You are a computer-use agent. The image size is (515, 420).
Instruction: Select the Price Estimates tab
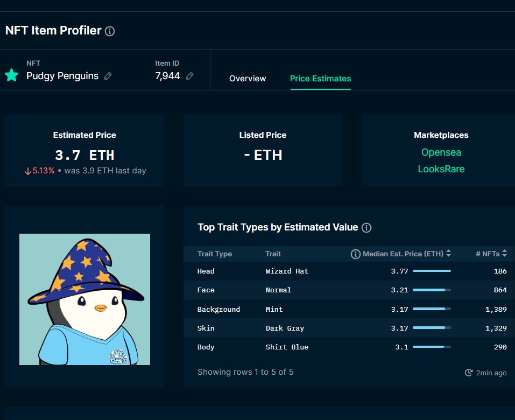[320, 79]
